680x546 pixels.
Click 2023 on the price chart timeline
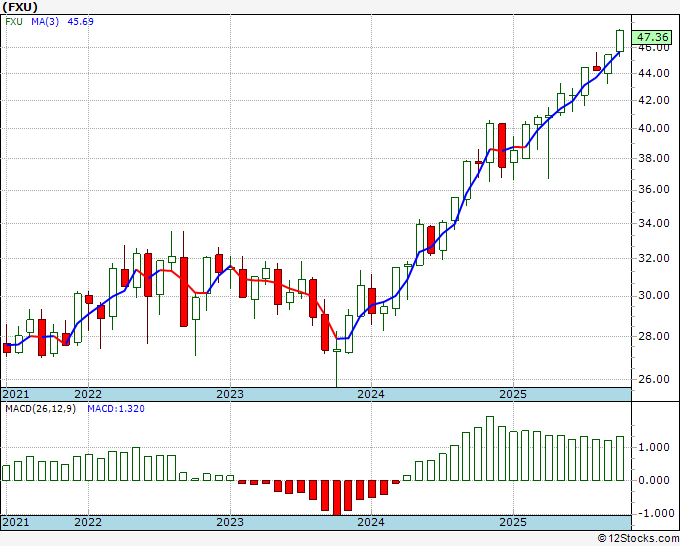230,394
